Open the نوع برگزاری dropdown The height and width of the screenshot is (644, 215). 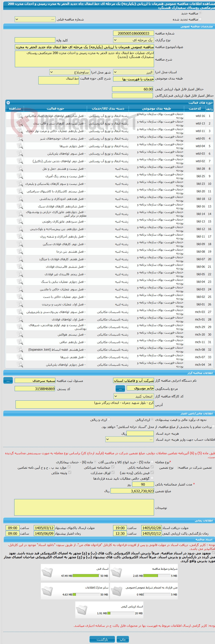[134, 40]
